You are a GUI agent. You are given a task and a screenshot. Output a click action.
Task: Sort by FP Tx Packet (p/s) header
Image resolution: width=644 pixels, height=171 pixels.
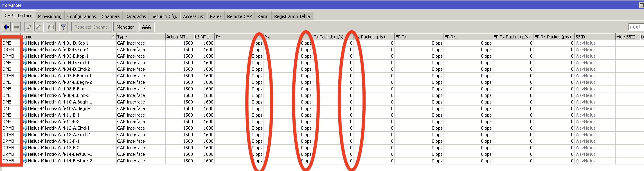point(513,37)
